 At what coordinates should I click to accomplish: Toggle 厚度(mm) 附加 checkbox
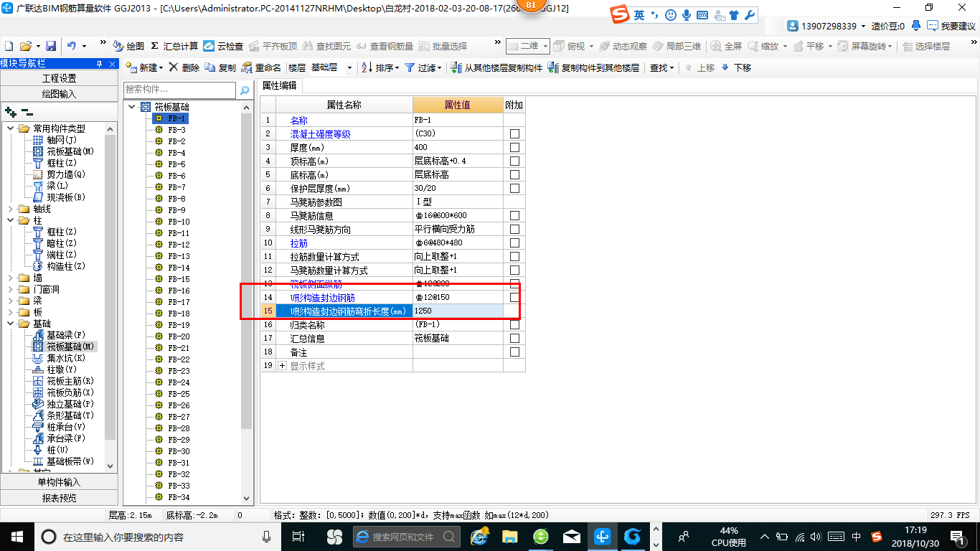click(514, 148)
